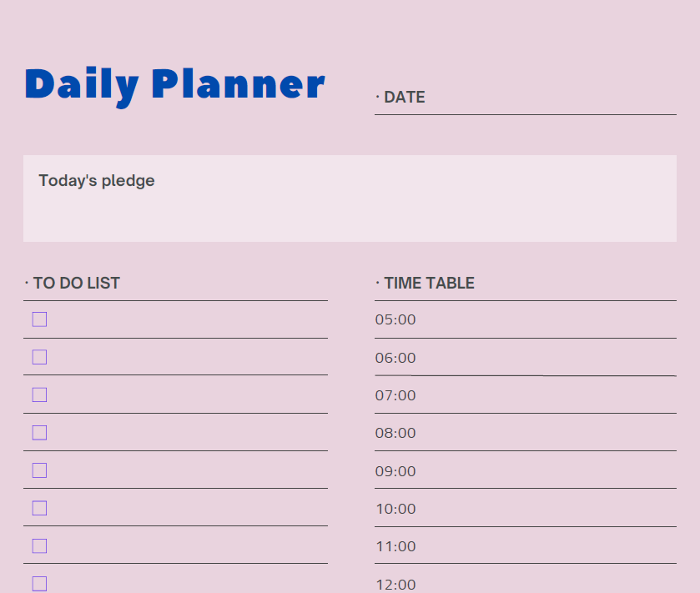The image size is (700, 593).
Task: Check the sixth to-do list checkbox
Action: coord(39,508)
